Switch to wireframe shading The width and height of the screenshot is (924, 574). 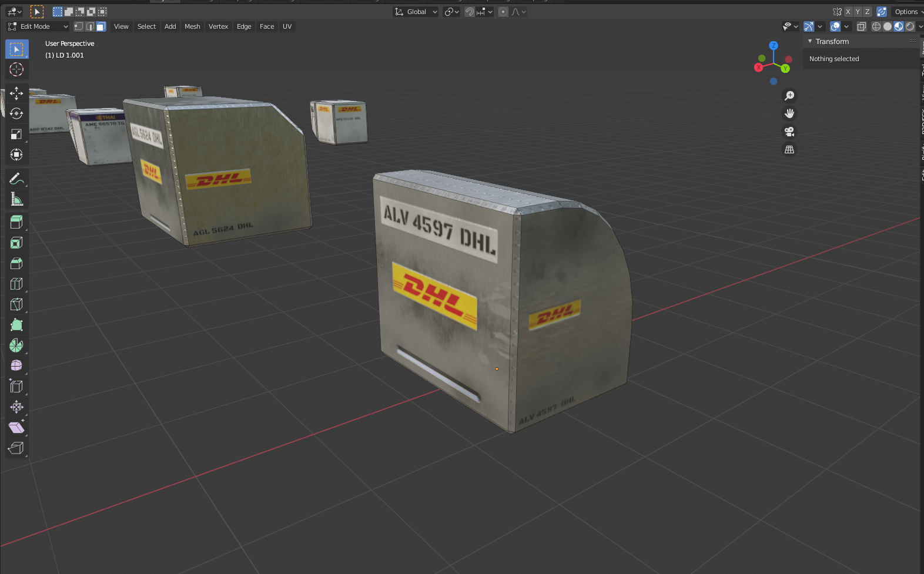(x=876, y=26)
